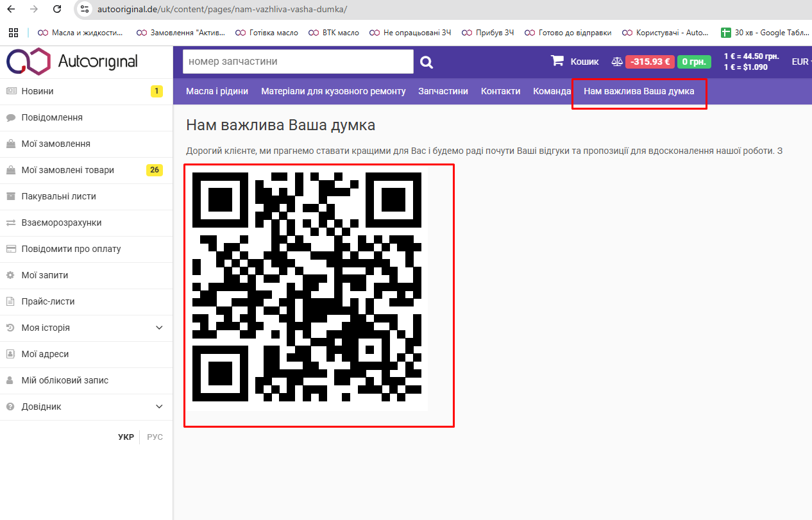The width and height of the screenshot is (812, 520).
Task: Open the Користувачі - Auto... bookmark
Action: (x=665, y=33)
